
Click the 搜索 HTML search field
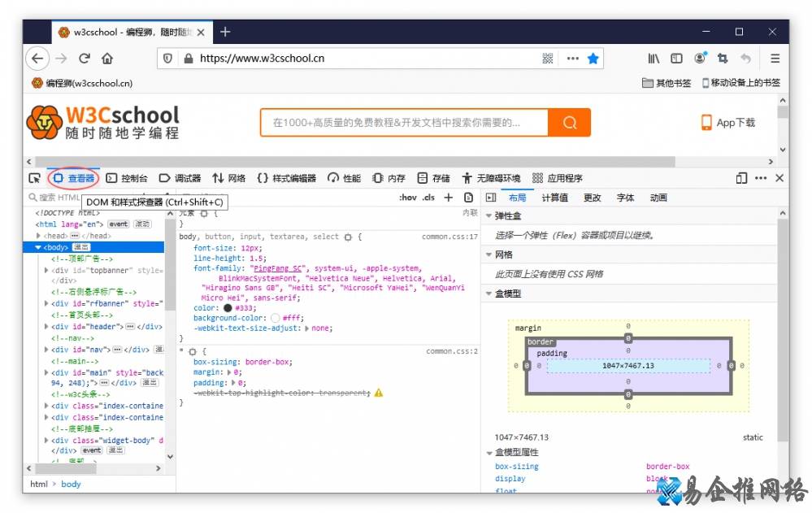point(59,198)
